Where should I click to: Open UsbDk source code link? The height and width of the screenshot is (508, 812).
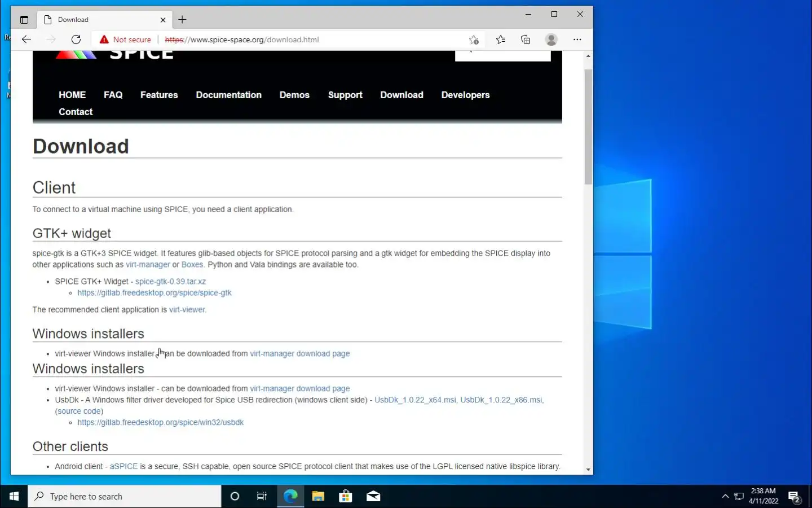(x=79, y=411)
